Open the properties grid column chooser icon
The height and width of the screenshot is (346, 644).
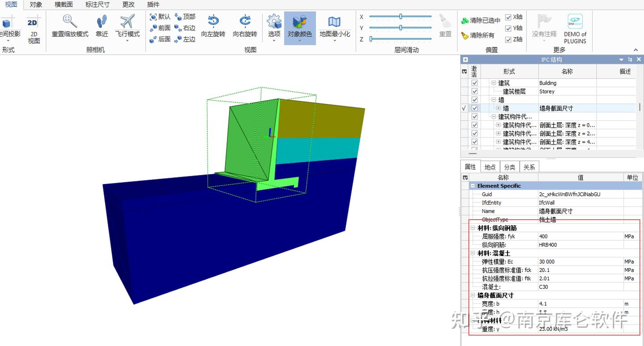coord(465,178)
